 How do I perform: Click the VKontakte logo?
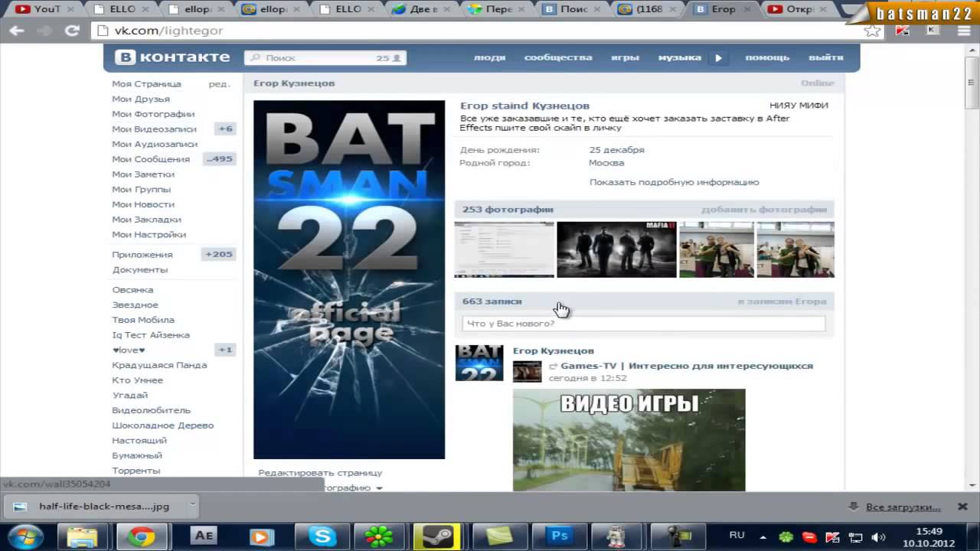coord(172,57)
